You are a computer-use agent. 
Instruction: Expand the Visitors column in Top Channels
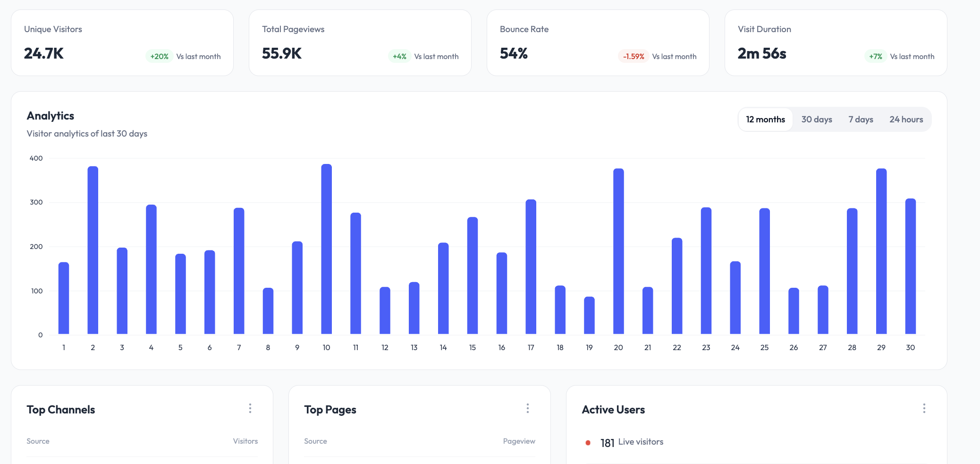245,441
